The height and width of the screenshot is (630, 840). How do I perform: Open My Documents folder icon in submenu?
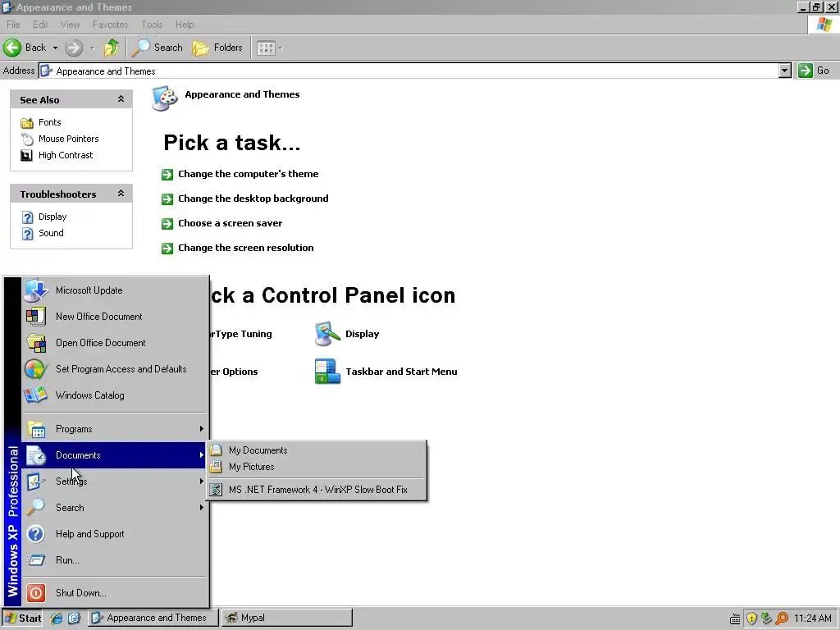216,450
